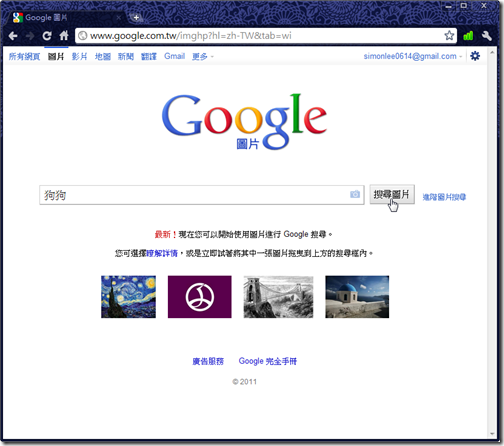This screenshot has height=446, width=504.
Task: Click the browser forward arrow
Action: 30,36
